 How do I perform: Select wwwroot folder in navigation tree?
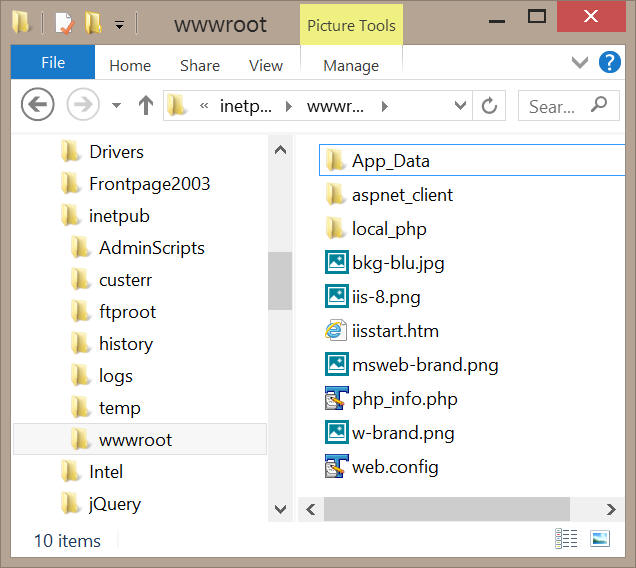click(x=140, y=439)
